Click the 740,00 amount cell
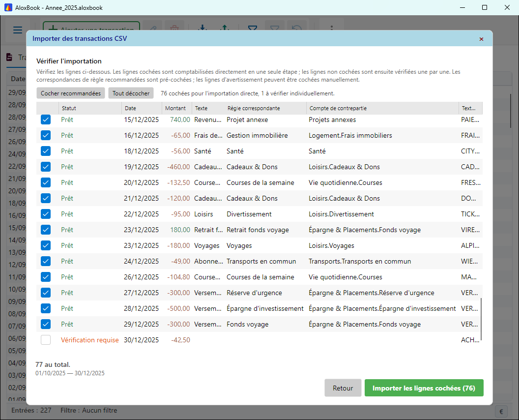The width and height of the screenshot is (519, 420). pyautogui.click(x=180, y=120)
